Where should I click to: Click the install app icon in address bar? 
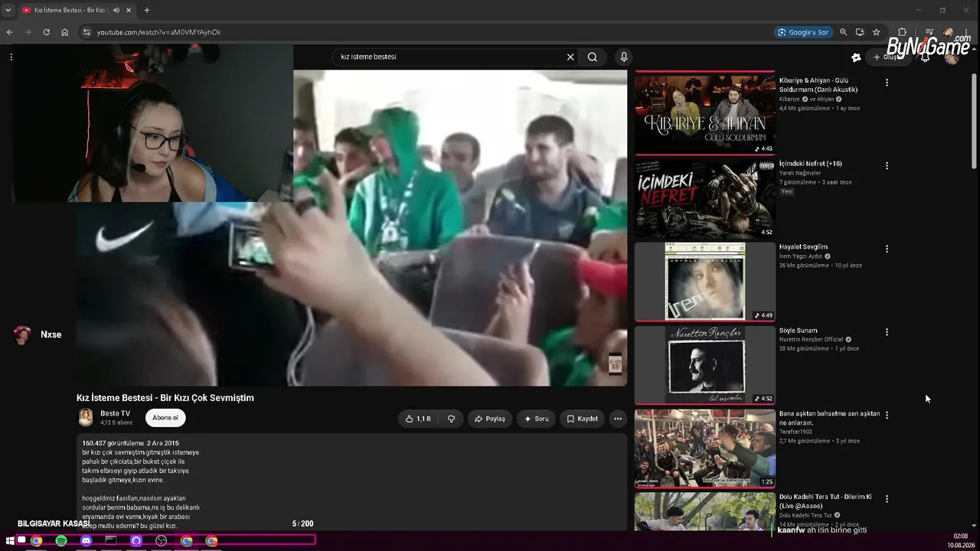point(860,32)
